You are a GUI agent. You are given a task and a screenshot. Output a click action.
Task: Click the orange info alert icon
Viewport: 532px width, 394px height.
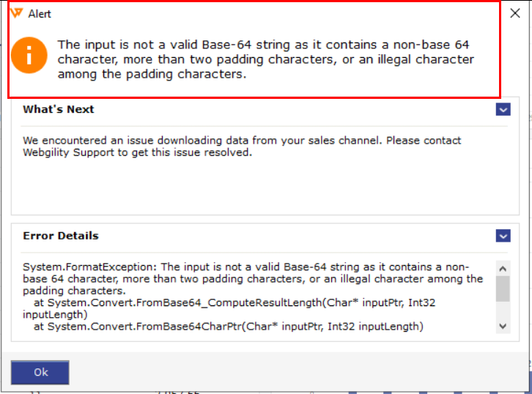click(x=28, y=59)
